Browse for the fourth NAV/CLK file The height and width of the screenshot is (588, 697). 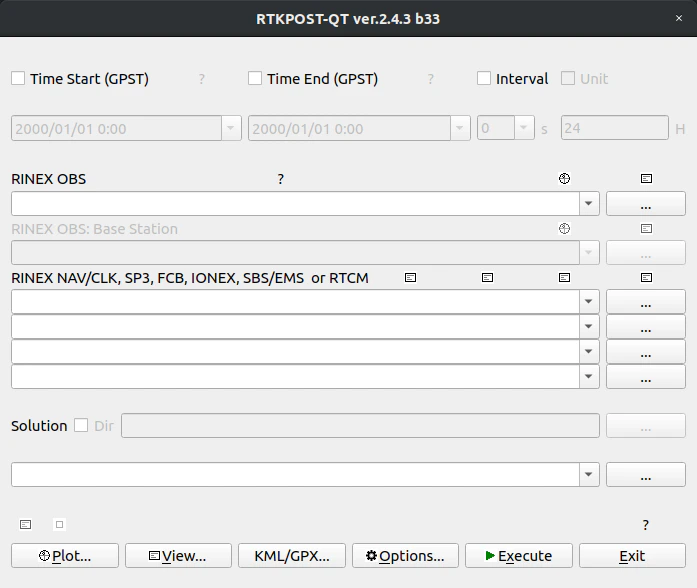(645, 376)
